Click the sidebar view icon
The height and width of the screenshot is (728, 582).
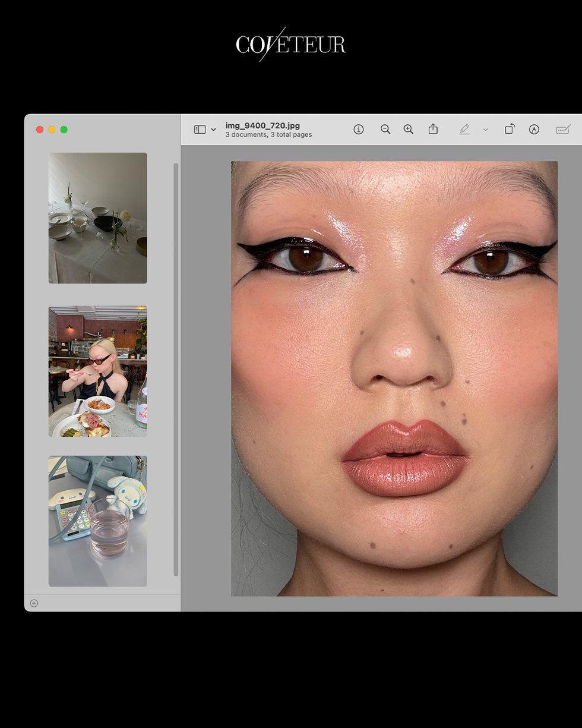click(200, 130)
